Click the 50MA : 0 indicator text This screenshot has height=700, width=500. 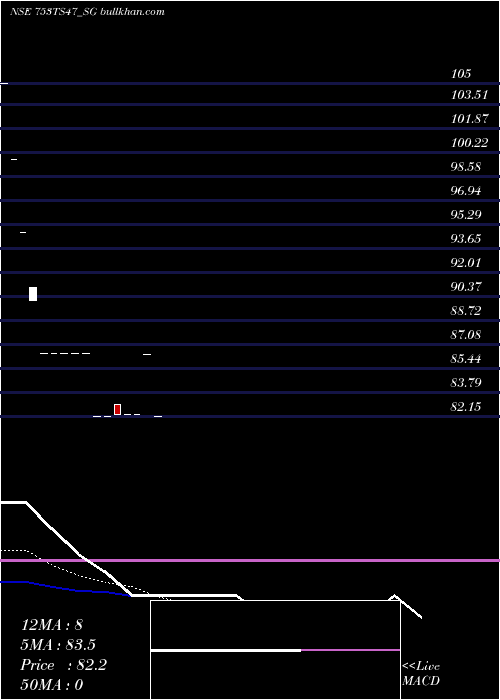pyautogui.click(x=52, y=685)
